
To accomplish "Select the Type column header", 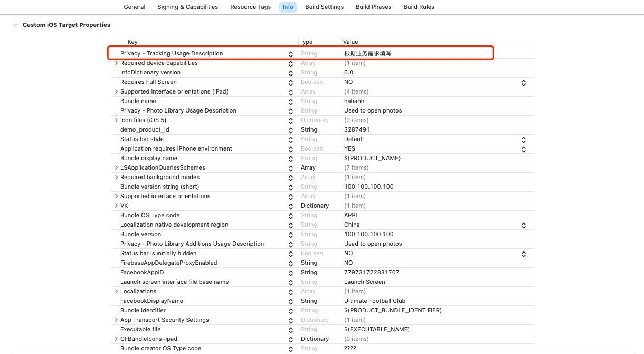I will [x=306, y=42].
